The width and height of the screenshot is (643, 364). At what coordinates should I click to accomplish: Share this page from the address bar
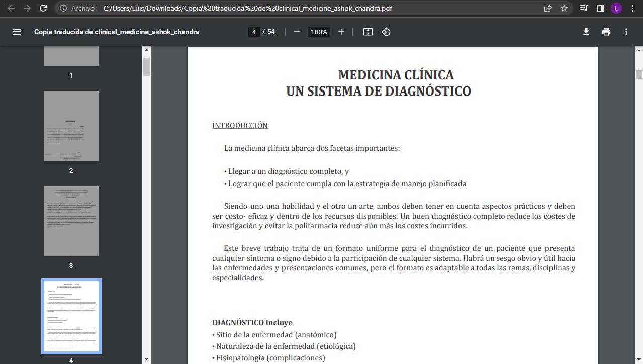click(x=548, y=8)
